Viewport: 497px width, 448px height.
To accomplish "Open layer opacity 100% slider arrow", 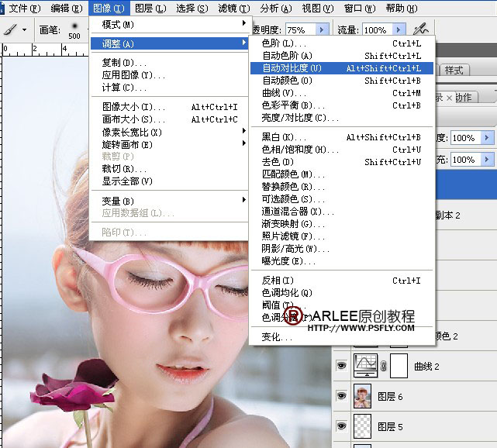I will pyautogui.click(x=487, y=138).
